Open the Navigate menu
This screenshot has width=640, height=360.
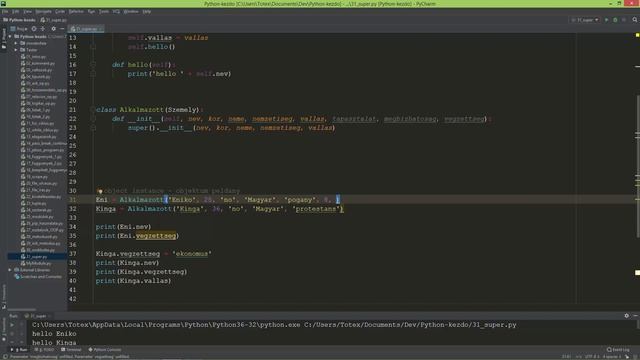43,11
